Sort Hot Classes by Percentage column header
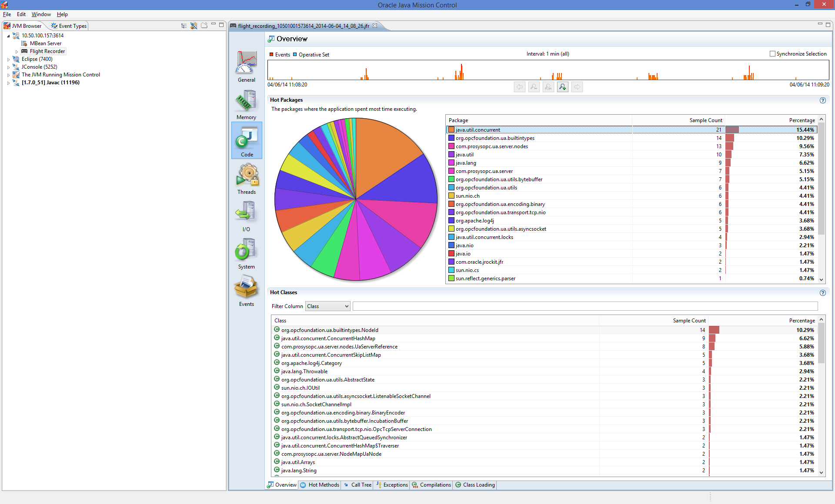This screenshot has width=835, height=504. coord(762,321)
